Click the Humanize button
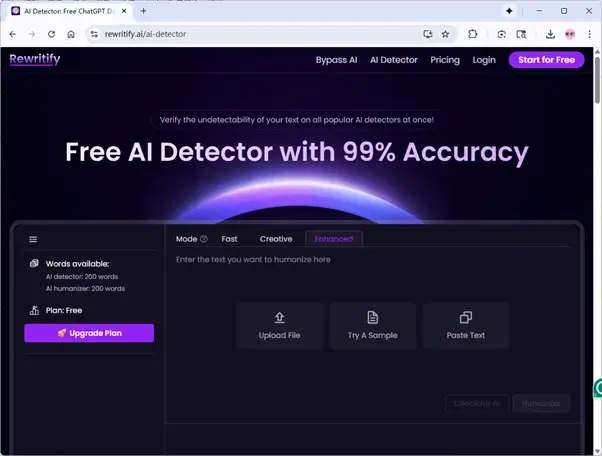 point(541,403)
